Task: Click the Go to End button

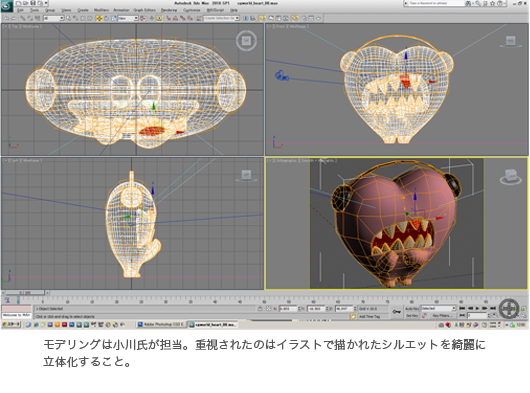Action: tap(493, 309)
